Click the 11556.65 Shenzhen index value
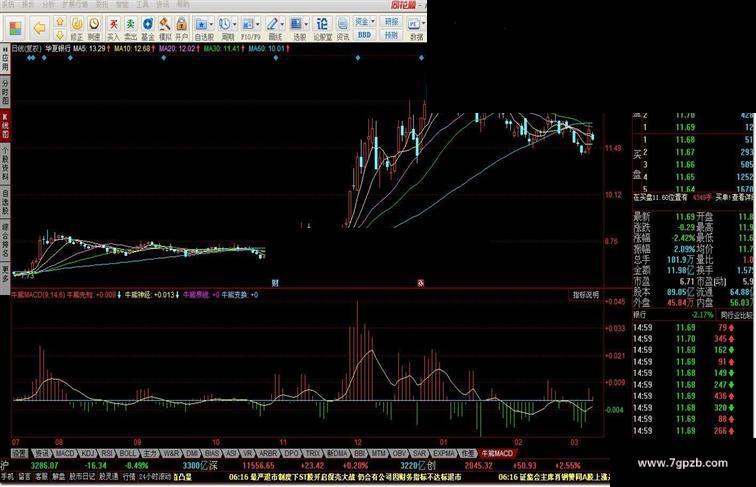Viewport: 756px width, 487px height. 258,466
